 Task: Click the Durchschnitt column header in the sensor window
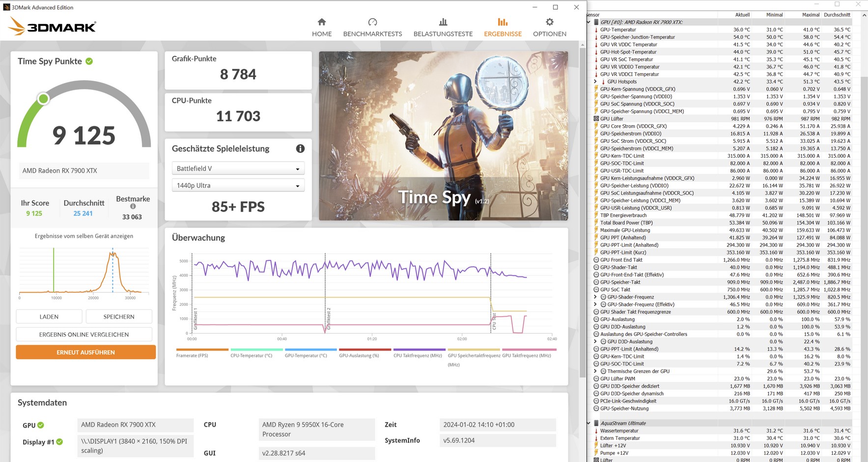click(x=837, y=15)
